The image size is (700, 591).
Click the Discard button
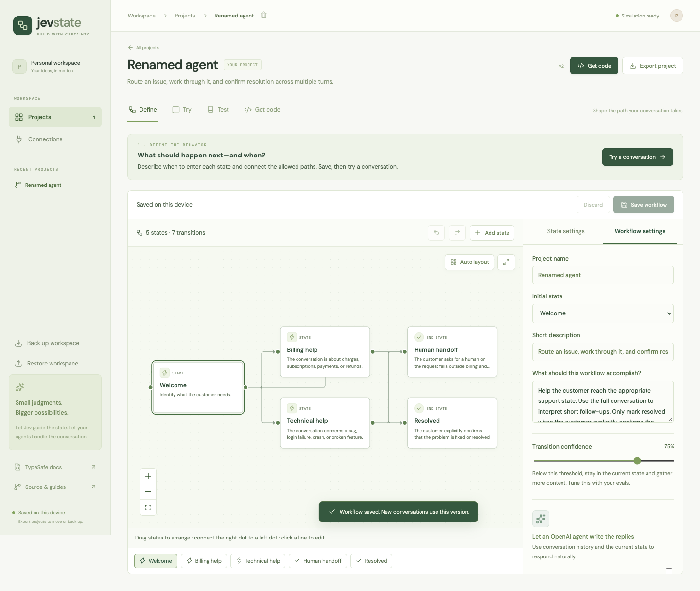pos(593,205)
